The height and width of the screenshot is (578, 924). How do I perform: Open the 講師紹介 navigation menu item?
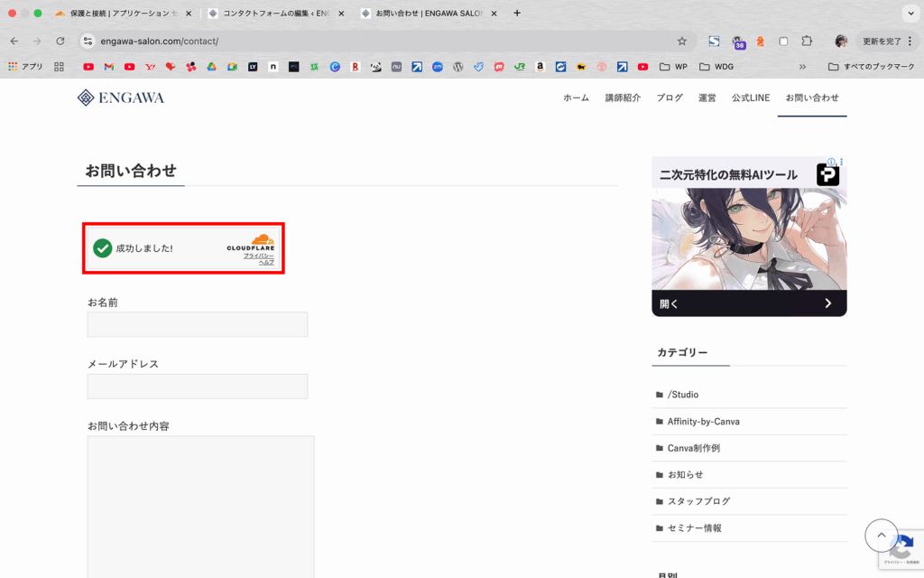pyautogui.click(x=623, y=98)
